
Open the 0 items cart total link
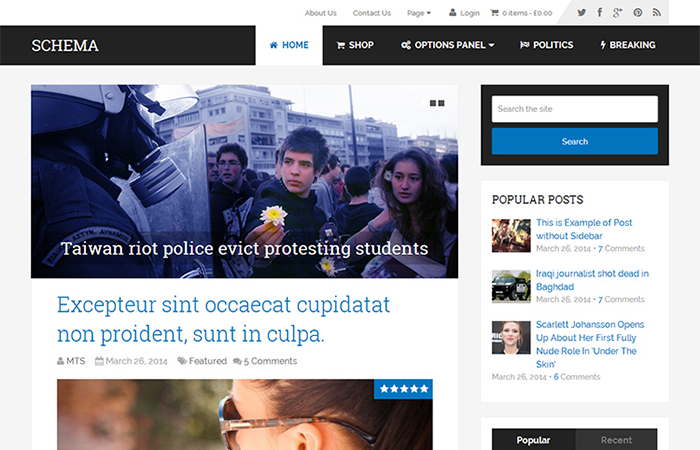[x=527, y=13]
